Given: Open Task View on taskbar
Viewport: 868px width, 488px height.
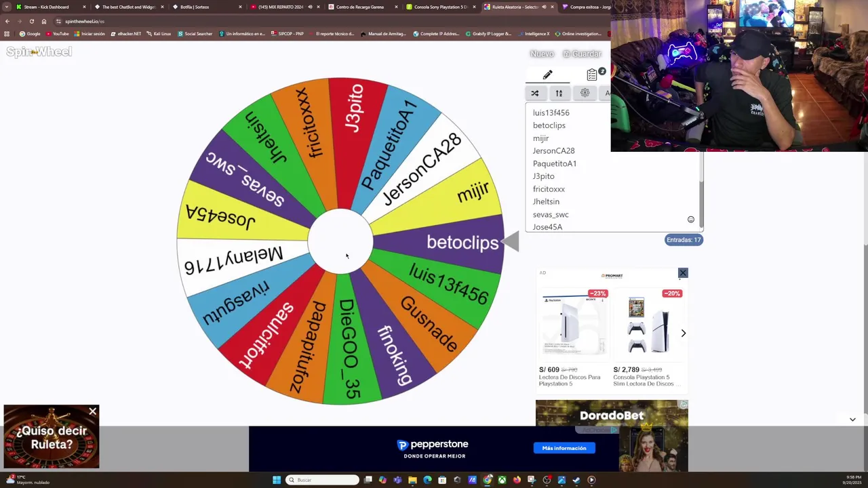Looking at the screenshot, I should (x=368, y=480).
